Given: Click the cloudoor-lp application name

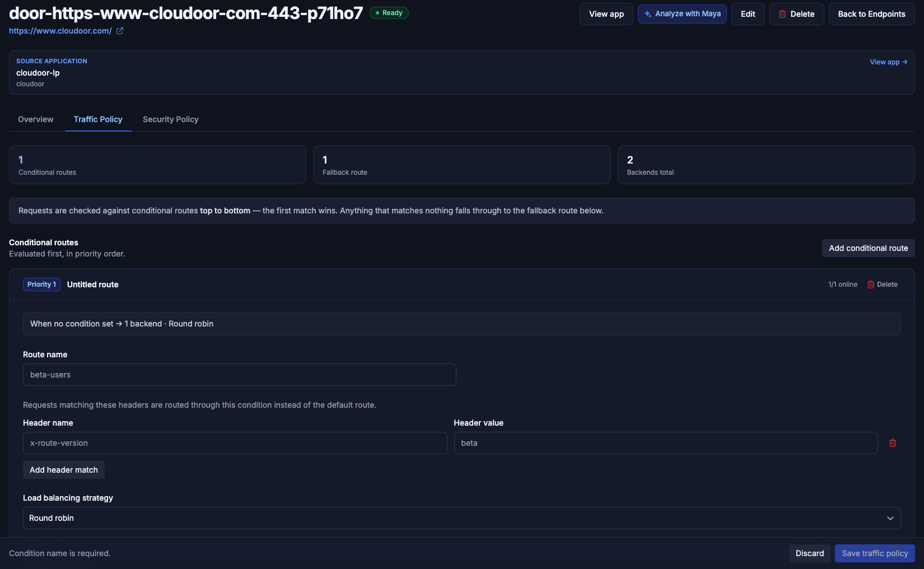Looking at the screenshot, I should pos(38,73).
